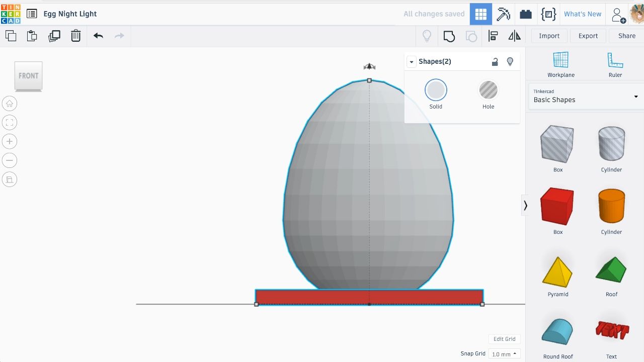
Task: Open the Basic Shapes category dropdown
Action: coord(585,96)
